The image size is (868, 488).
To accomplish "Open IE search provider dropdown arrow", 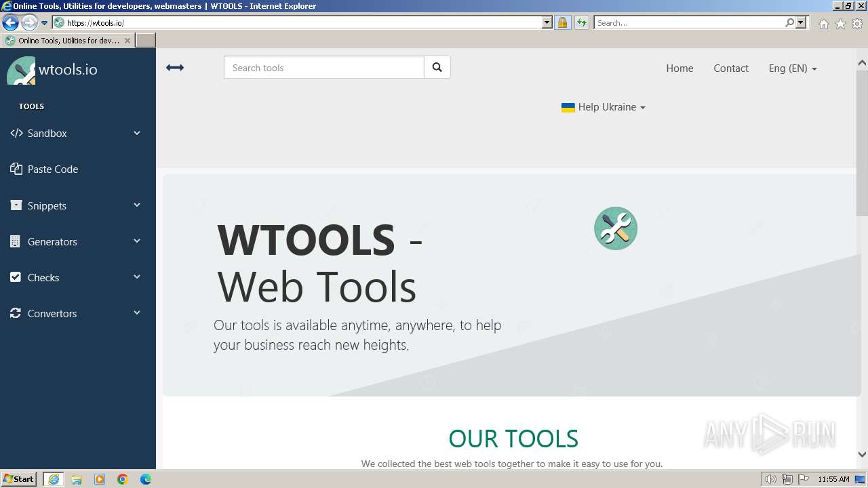I will tap(801, 22).
